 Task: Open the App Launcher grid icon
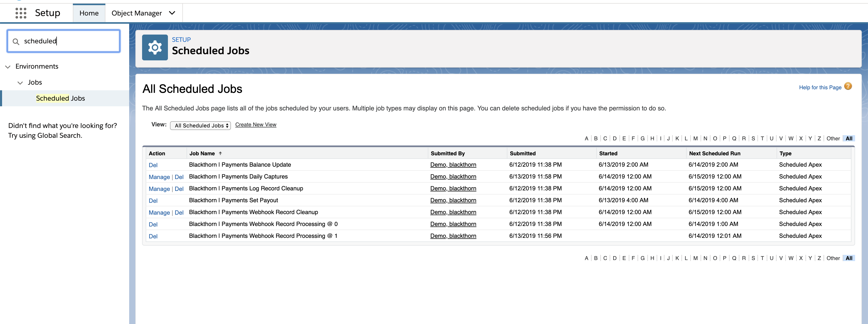[21, 13]
